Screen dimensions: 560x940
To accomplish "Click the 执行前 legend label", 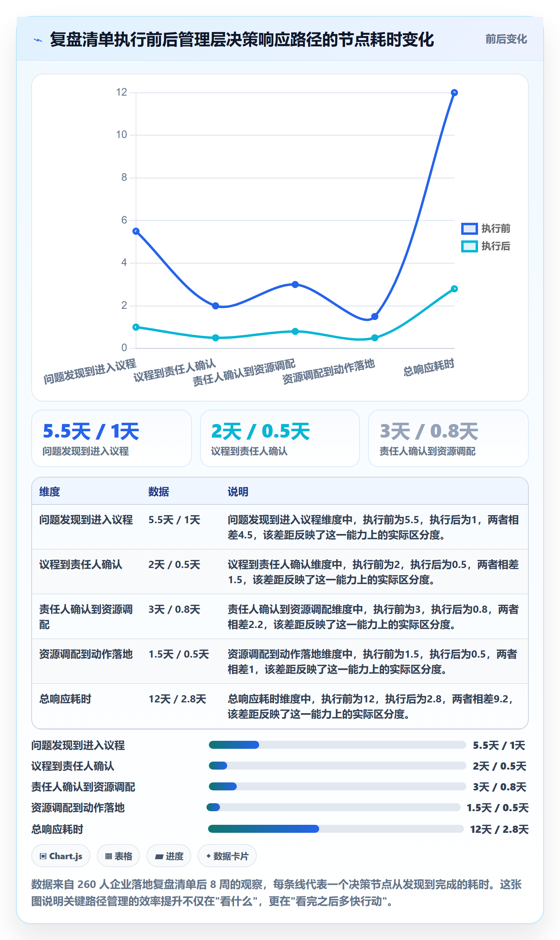I will [496, 229].
